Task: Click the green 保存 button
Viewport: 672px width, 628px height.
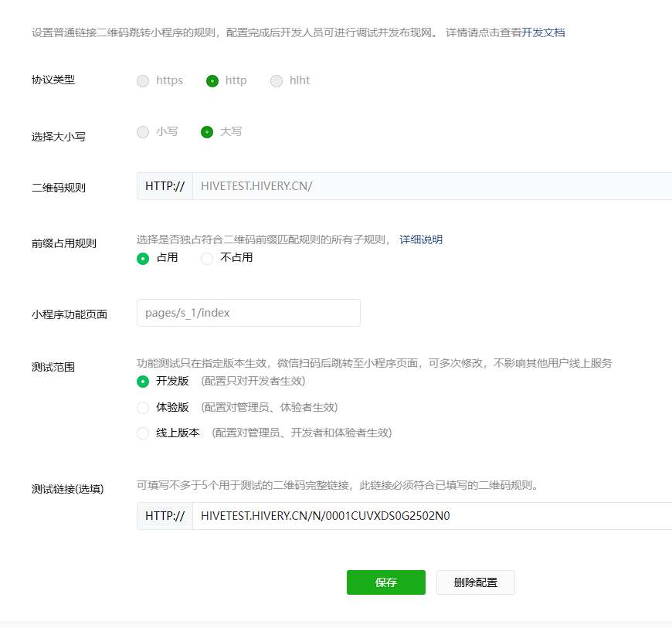Action: click(386, 582)
